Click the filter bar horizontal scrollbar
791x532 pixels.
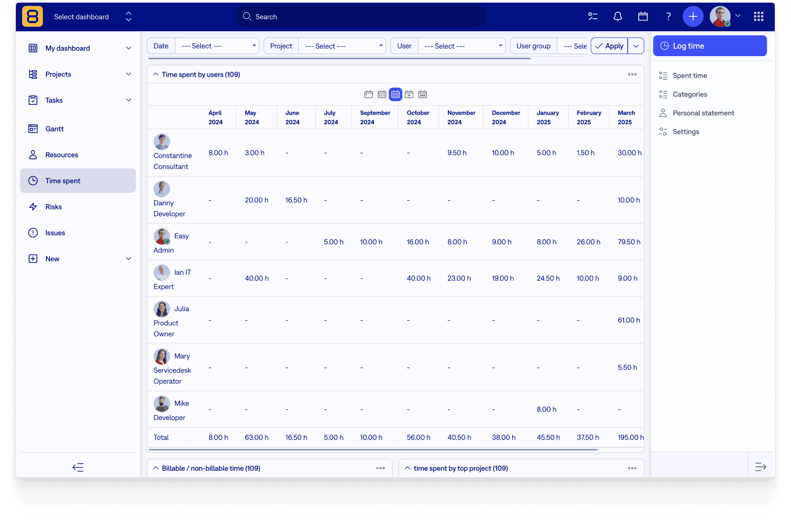[x=339, y=59]
